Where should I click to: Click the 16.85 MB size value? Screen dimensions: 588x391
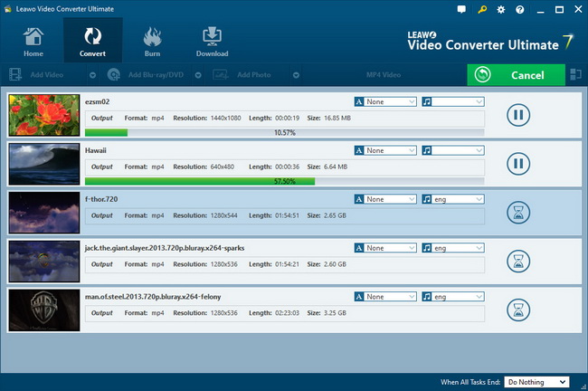337,118
